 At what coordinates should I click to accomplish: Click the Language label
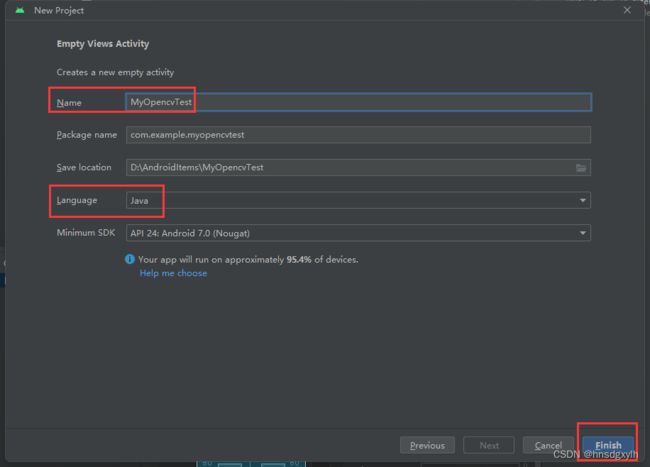click(x=77, y=200)
